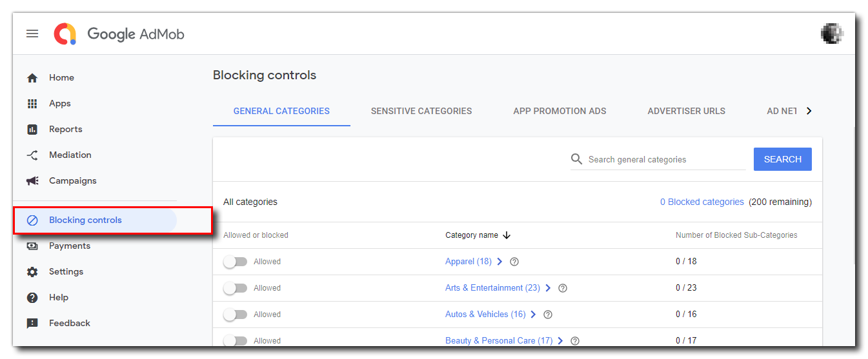Viewport: 868px width, 359px height.
Task: Go to Home in sidebar
Action: tap(61, 77)
